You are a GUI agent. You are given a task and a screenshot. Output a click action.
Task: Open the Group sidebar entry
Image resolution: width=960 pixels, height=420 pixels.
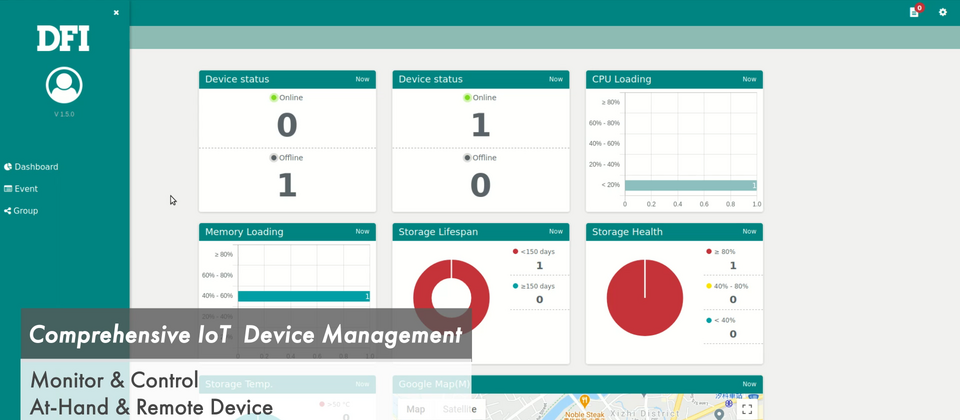click(26, 211)
